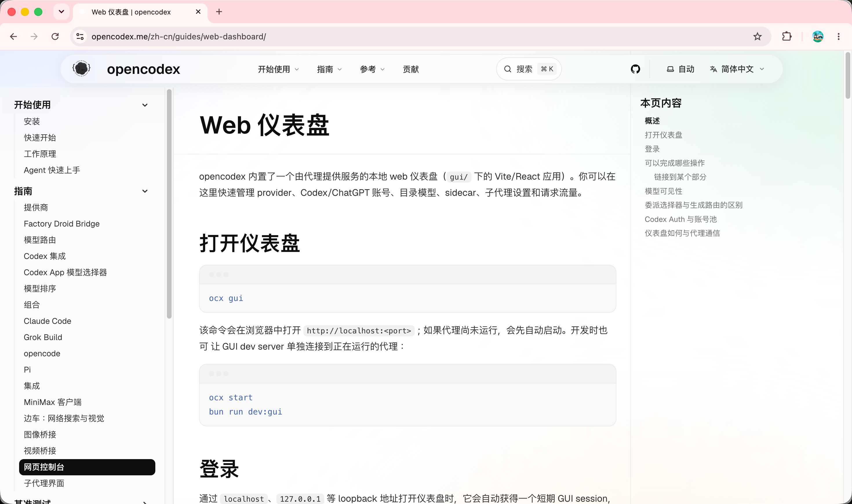Expand the 参考 top navigation menu
Screen dimensions: 852x504
[x=372, y=69]
